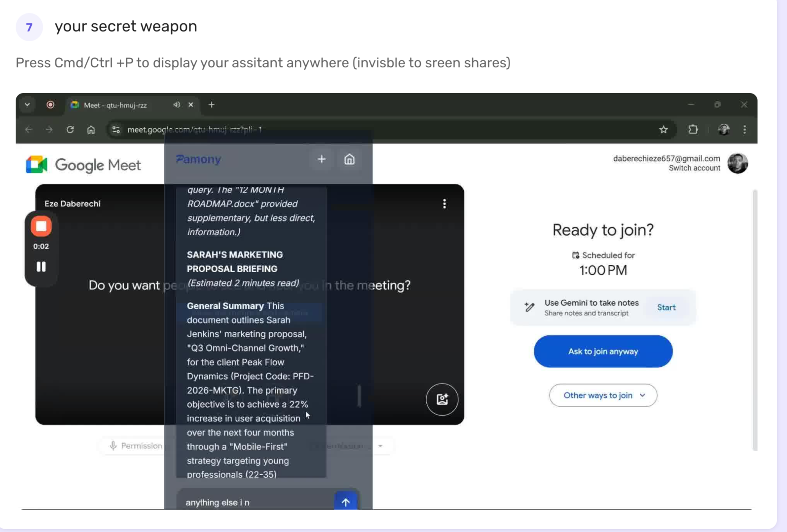Open video preview three-dot options

pyautogui.click(x=444, y=204)
